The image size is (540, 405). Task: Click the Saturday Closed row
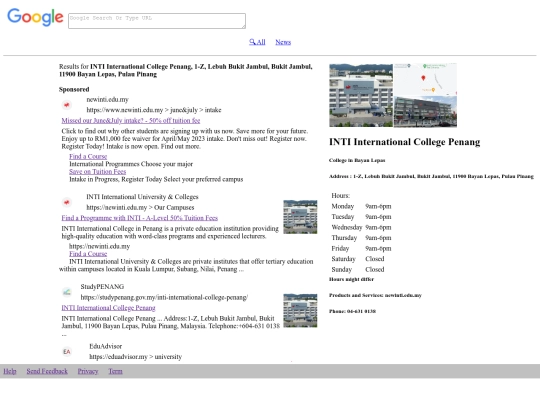(x=358, y=259)
